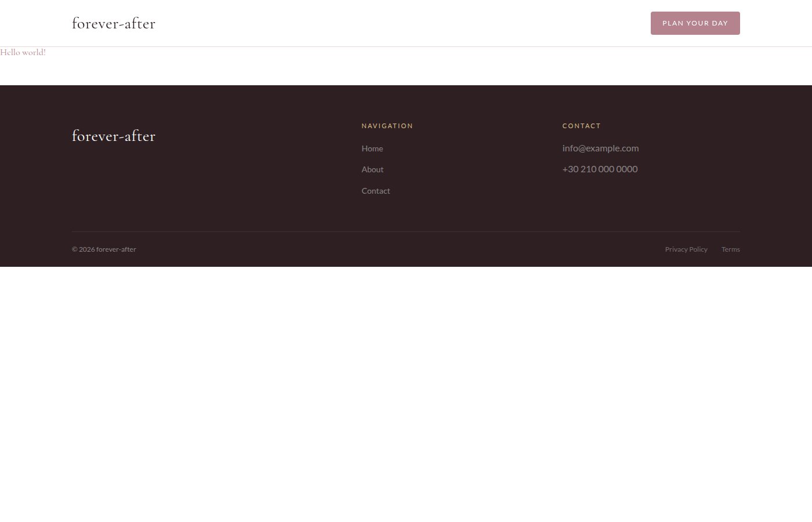Click the © 2026 forever-after copyright text
The height and width of the screenshot is (522, 812).
click(104, 249)
